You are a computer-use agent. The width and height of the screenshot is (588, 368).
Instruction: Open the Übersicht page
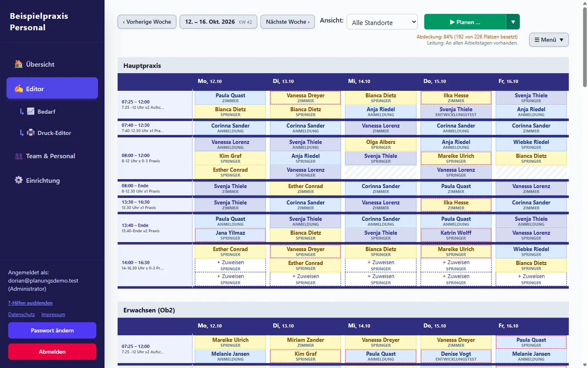(52, 64)
